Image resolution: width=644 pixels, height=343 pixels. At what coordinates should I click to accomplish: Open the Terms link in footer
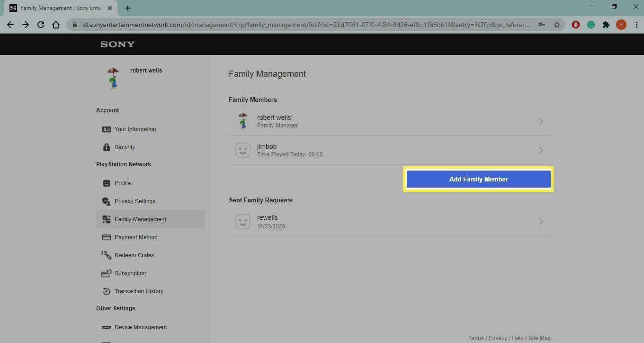point(476,338)
